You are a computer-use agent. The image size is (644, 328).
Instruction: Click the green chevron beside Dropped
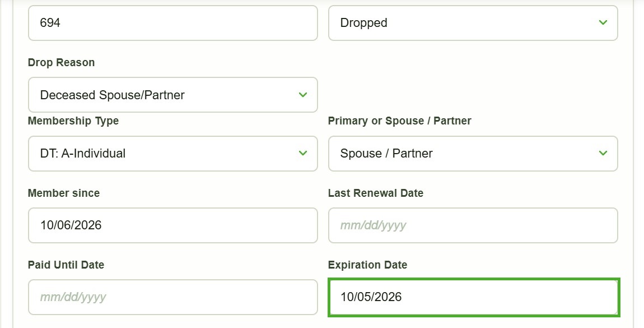click(603, 22)
